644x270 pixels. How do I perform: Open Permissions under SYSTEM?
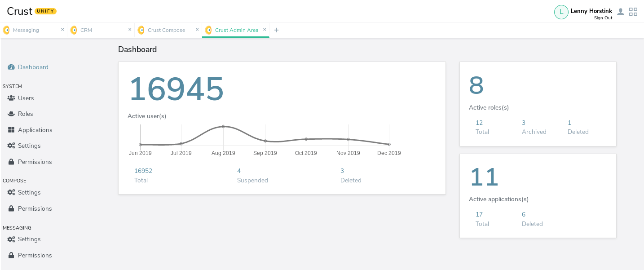[x=35, y=162]
